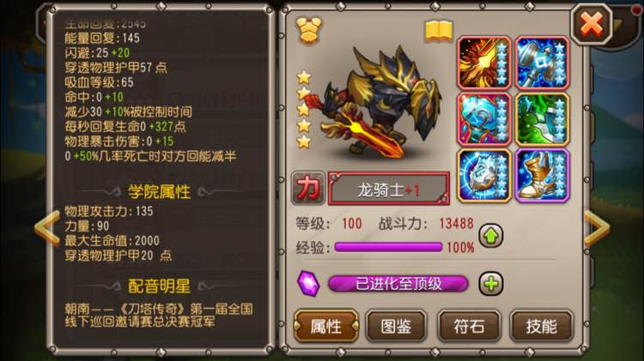The image size is (644, 361).
Task: Open the yellow book icon
Action: (439, 31)
